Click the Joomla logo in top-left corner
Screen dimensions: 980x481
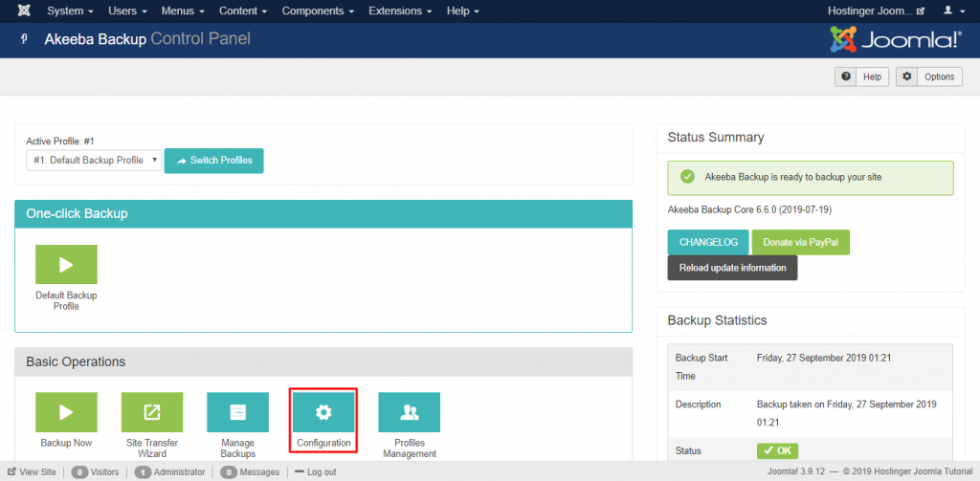[x=23, y=11]
